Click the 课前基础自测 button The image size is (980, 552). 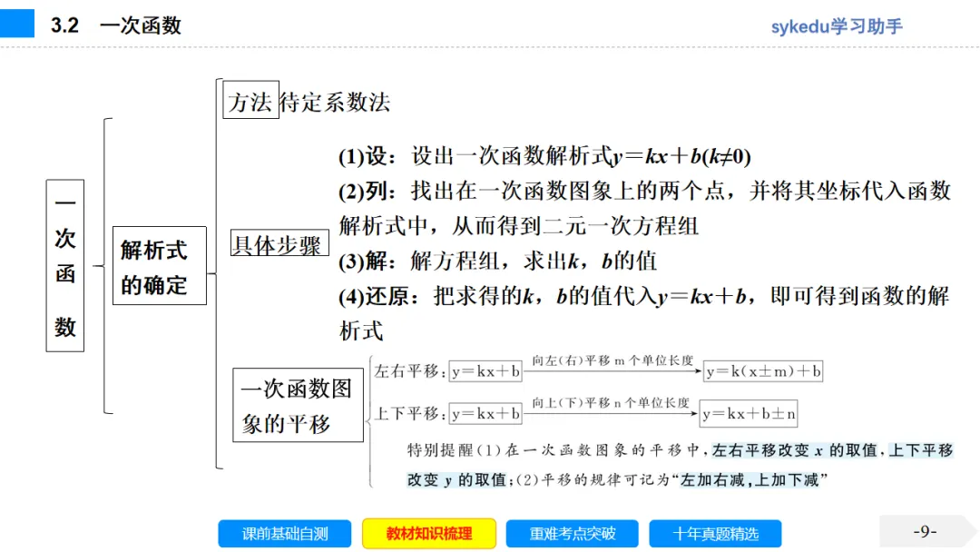[286, 534]
